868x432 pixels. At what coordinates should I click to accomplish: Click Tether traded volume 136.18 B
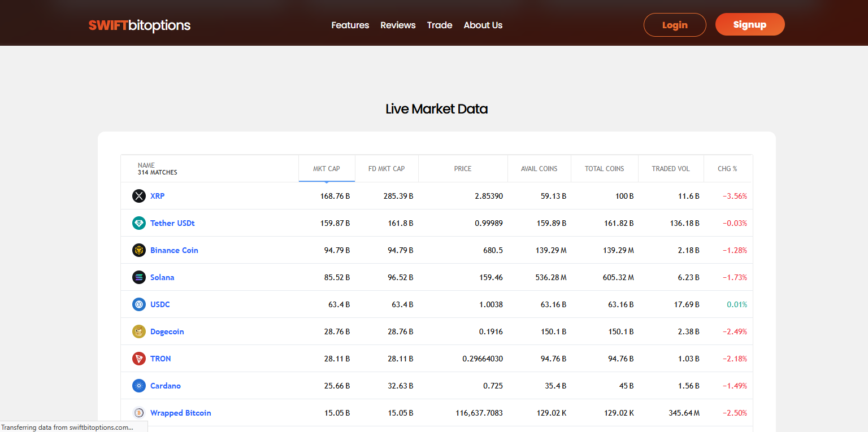click(x=685, y=223)
